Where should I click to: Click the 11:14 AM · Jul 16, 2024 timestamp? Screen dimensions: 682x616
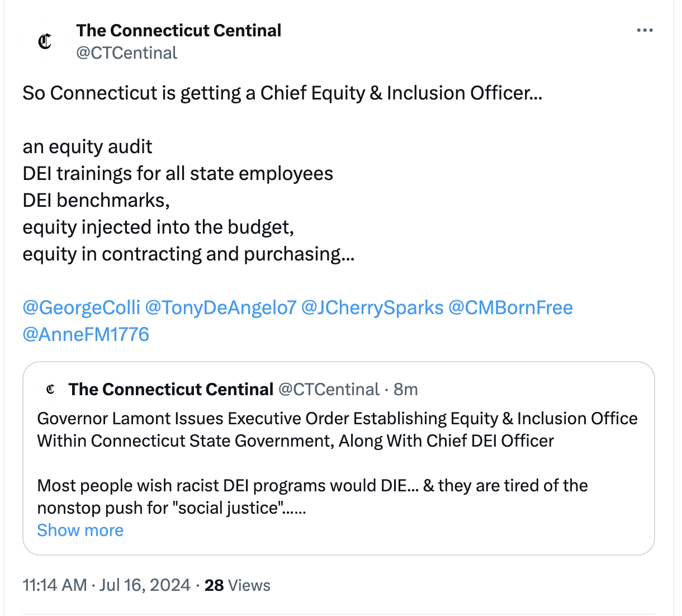tap(106, 585)
